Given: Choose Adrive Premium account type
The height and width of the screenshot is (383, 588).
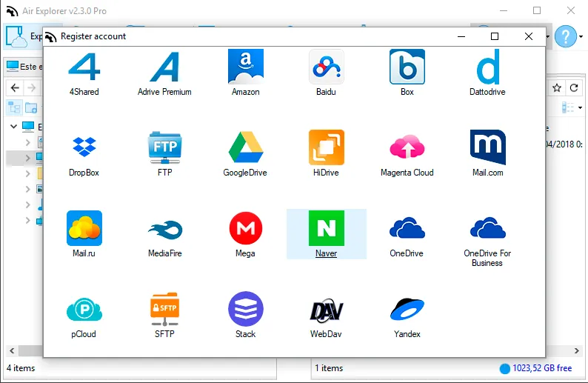Looking at the screenshot, I should point(164,73).
